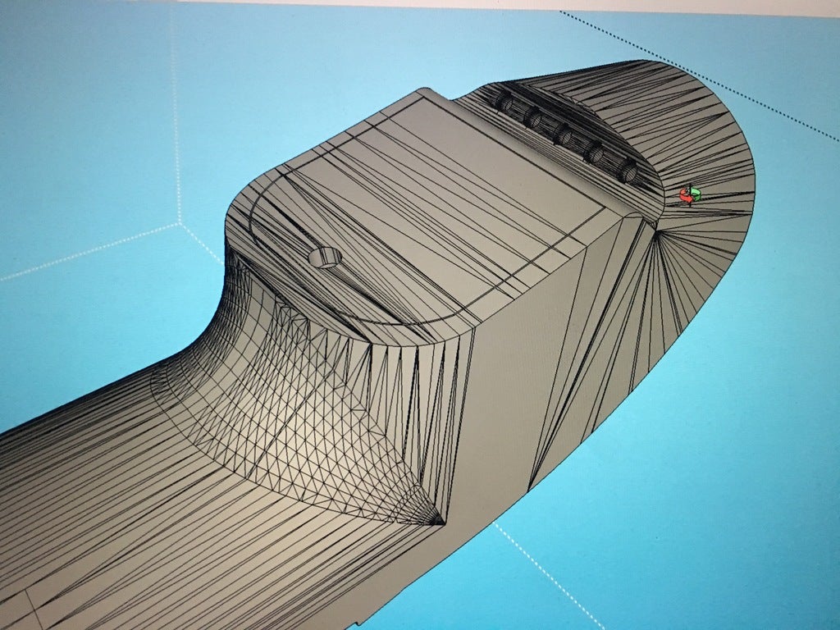Click the red and green orbit cursor icon

pos(691,195)
